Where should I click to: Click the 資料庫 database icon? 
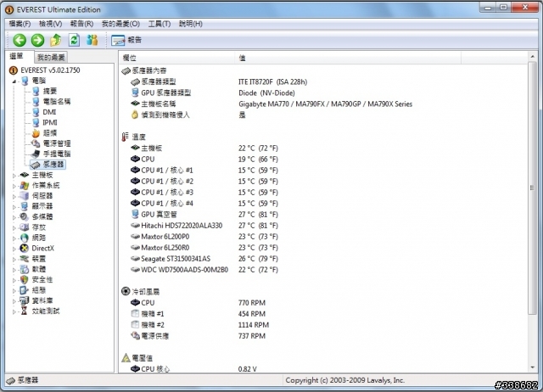point(24,300)
